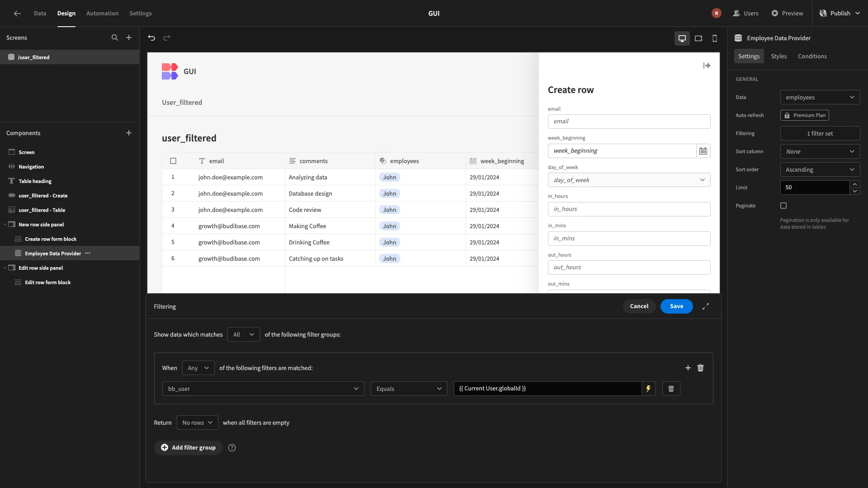868x488 pixels.
Task: Open the Data source employees dropdown
Action: pos(820,97)
